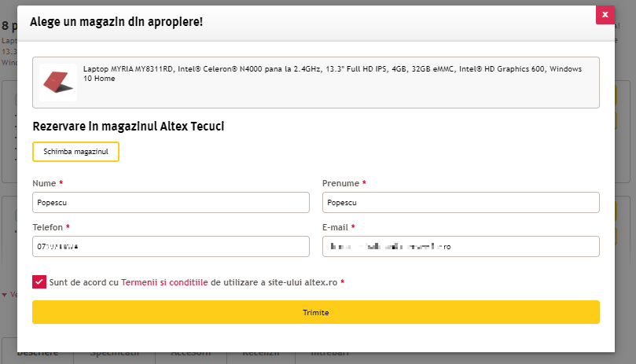
Task: Click the Schimba magazinul button
Action: (x=75, y=152)
